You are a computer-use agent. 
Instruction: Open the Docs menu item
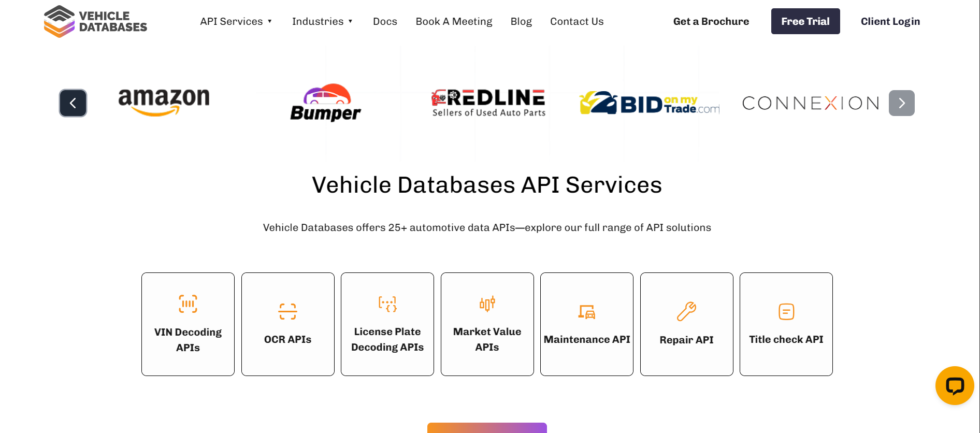(x=385, y=21)
